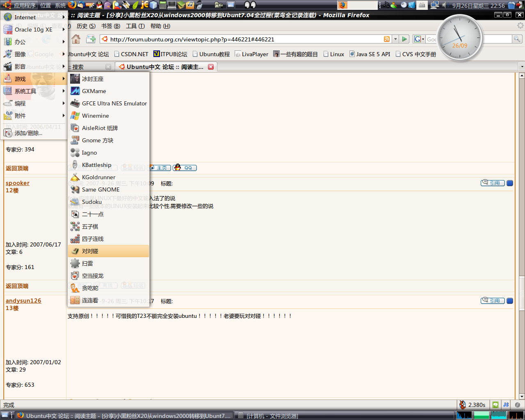Open Winemine game

click(x=108, y=116)
